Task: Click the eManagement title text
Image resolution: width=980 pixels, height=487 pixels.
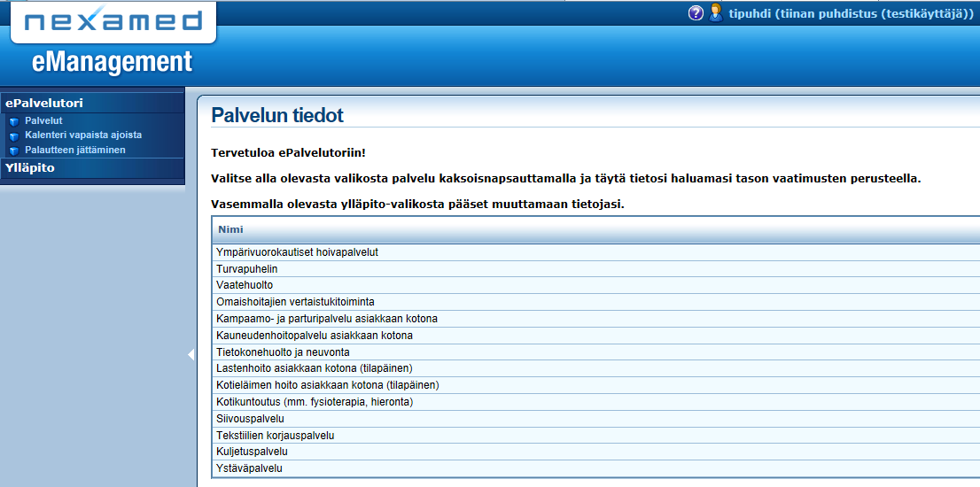Action: pyautogui.click(x=113, y=63)
